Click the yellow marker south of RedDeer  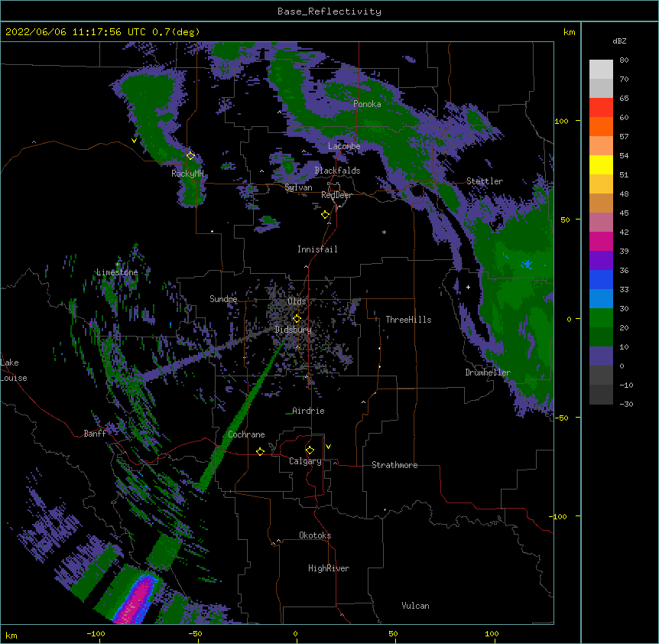(x=325, y=215)
